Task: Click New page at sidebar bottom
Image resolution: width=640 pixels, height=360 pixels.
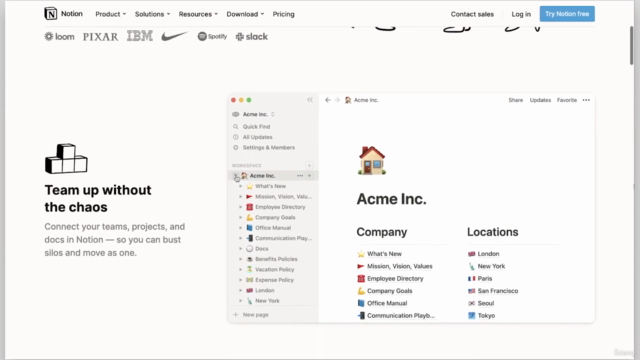Action: 251,315
